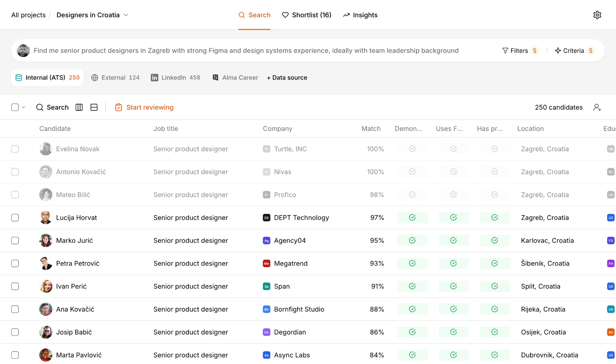
Task: Click Petra Petrović's purple education badge
Action: pyautogui.click(x=611, y=263)
